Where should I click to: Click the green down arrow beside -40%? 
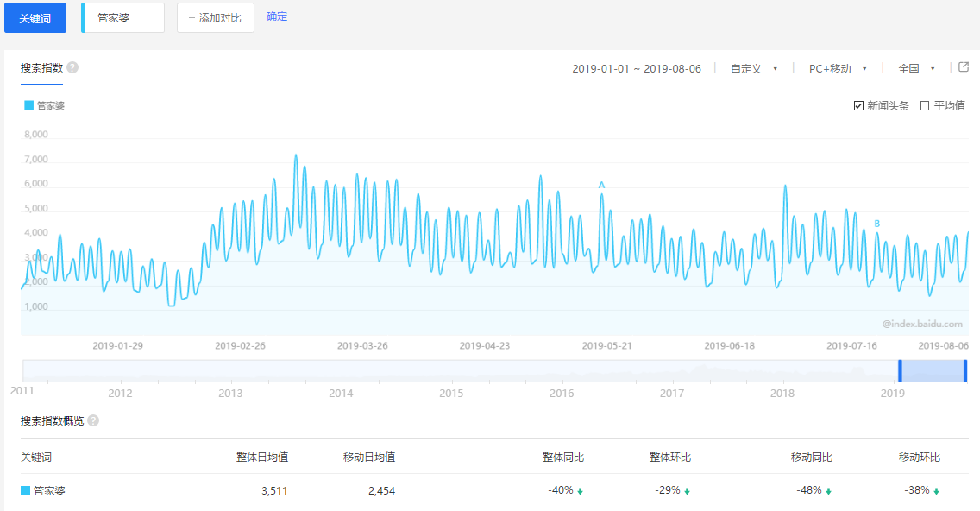580,489
